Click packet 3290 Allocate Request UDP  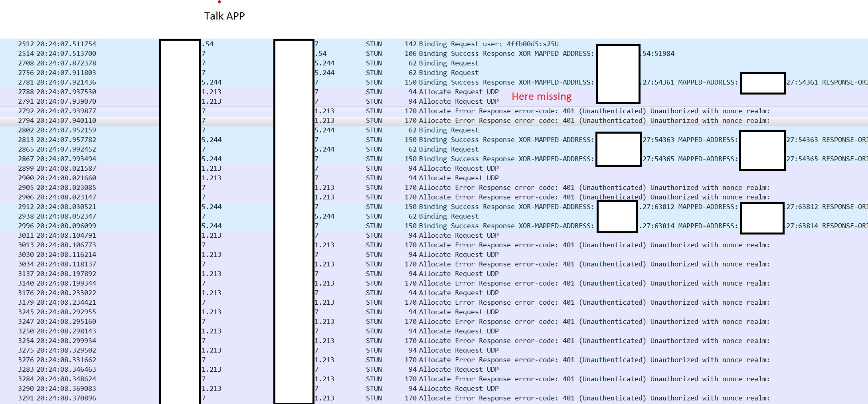click(434, 388)
